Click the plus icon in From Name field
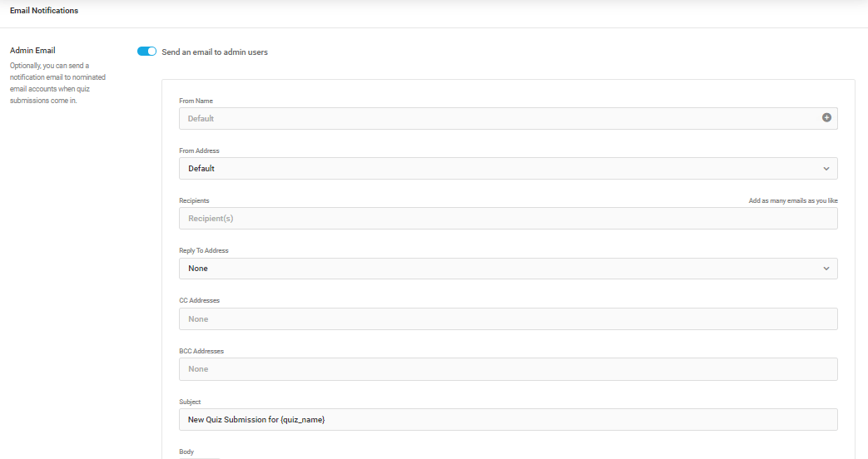Screen dimensions: 868x459 [x=826, y=117]
